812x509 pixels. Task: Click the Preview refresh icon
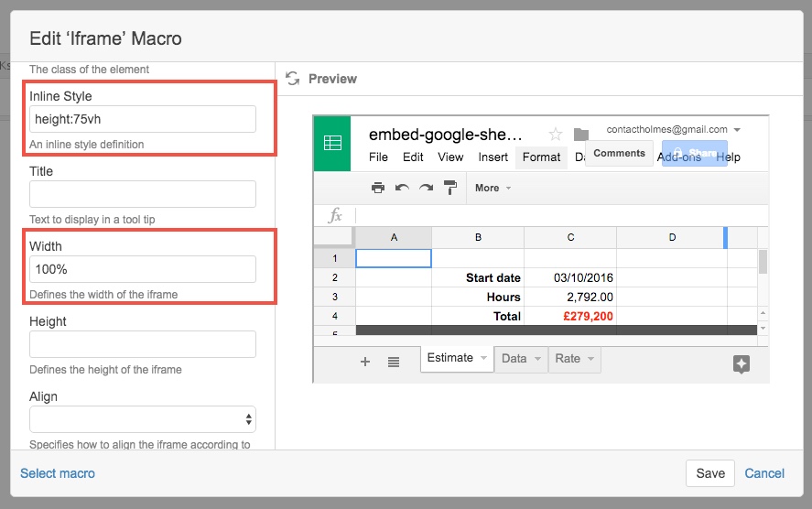tap(293, 79)
